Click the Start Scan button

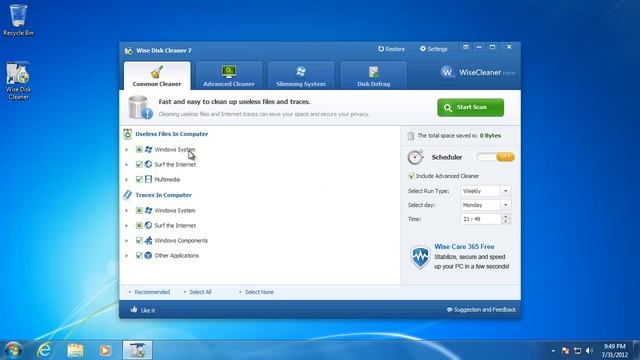click(471, 107)
